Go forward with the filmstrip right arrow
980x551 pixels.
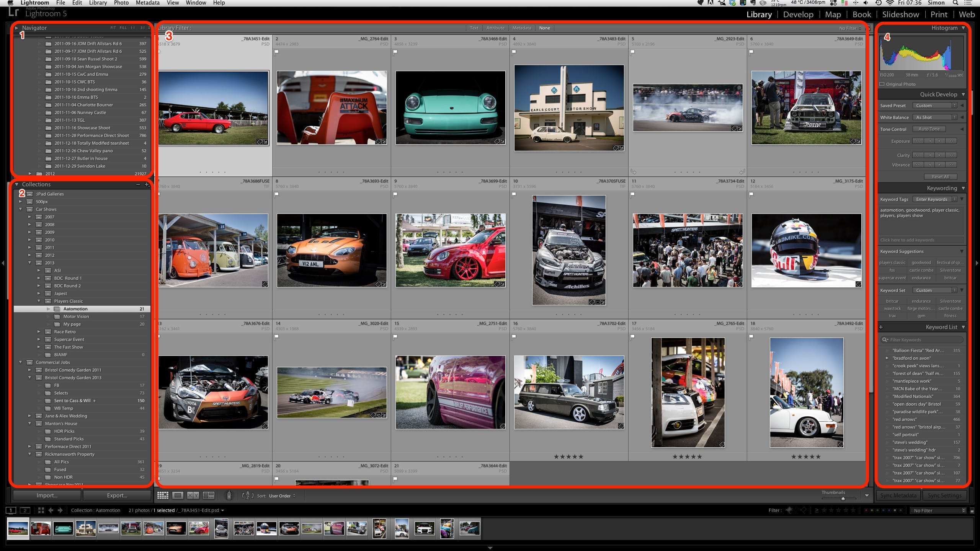click(x=60, y=510)
